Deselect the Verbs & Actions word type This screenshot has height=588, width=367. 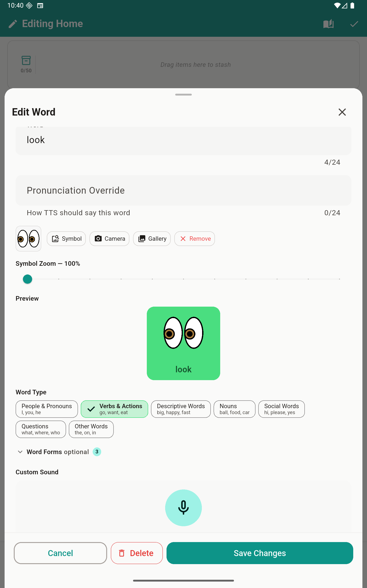click(114, 409)
